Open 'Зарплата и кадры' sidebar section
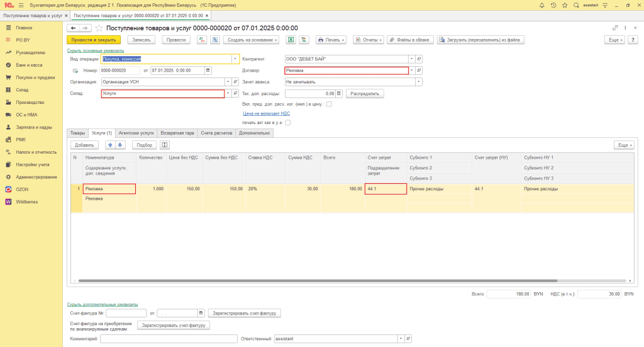The image size is (644, 347). pos(33,127)
